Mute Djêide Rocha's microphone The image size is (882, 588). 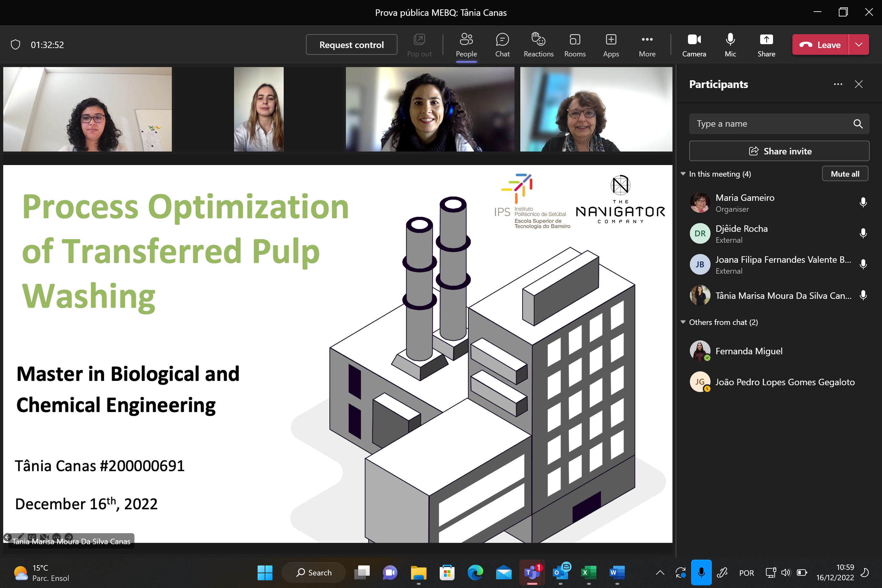click(863, 233)
